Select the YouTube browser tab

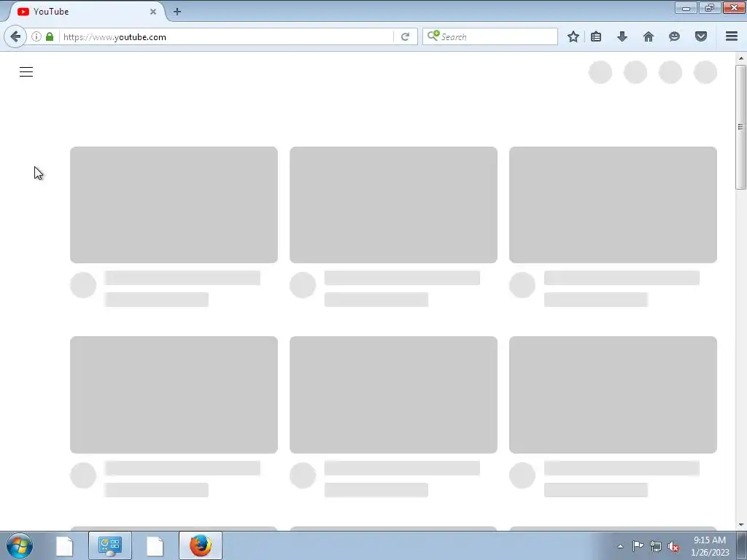[86, 12]
